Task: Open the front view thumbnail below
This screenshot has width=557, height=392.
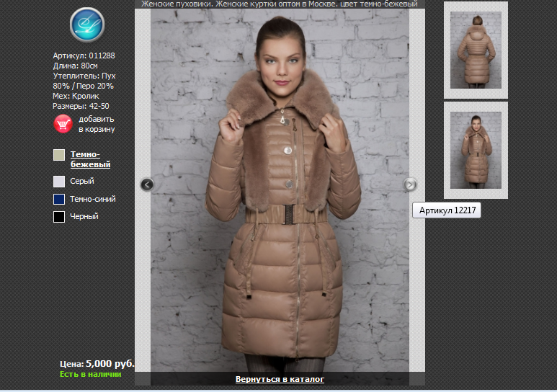Action: point(476,150)
